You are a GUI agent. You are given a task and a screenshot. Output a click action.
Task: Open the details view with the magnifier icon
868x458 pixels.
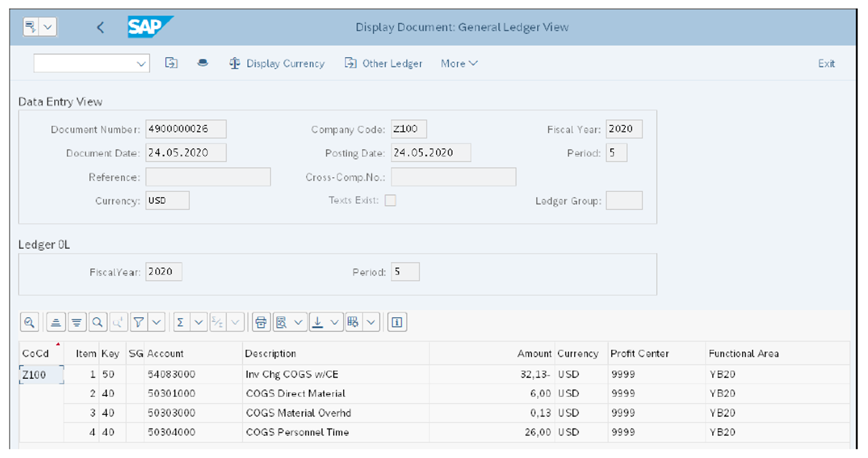click(x=29, y=322)
